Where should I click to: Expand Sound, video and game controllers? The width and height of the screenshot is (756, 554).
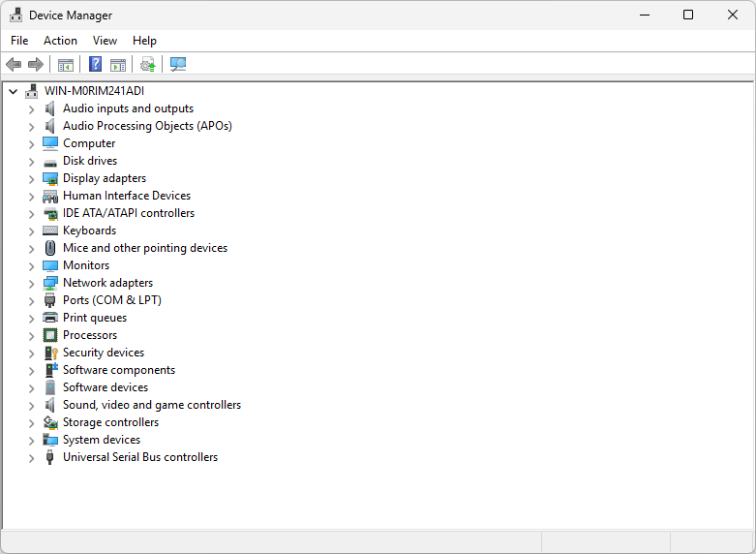click(x=31, y=406)
